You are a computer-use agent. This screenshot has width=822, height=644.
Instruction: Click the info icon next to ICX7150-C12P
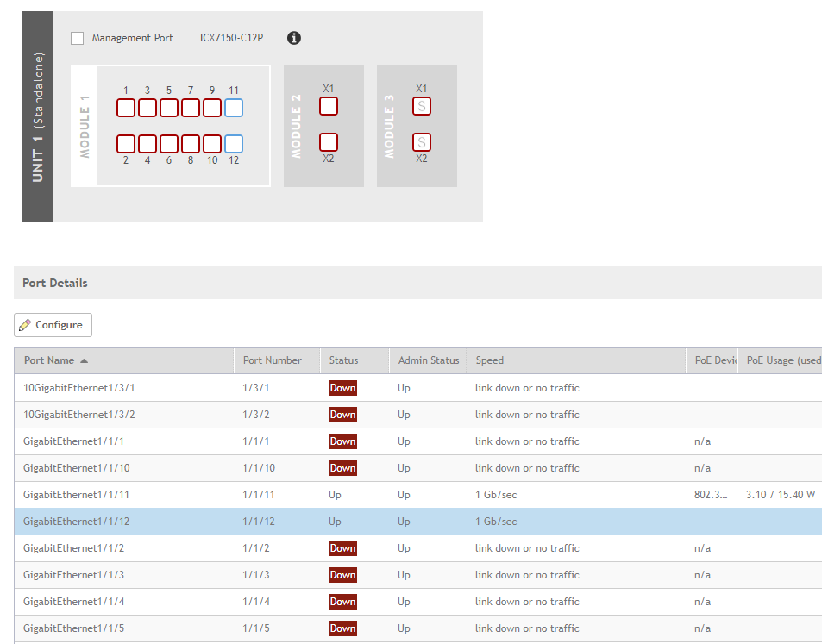293,38
